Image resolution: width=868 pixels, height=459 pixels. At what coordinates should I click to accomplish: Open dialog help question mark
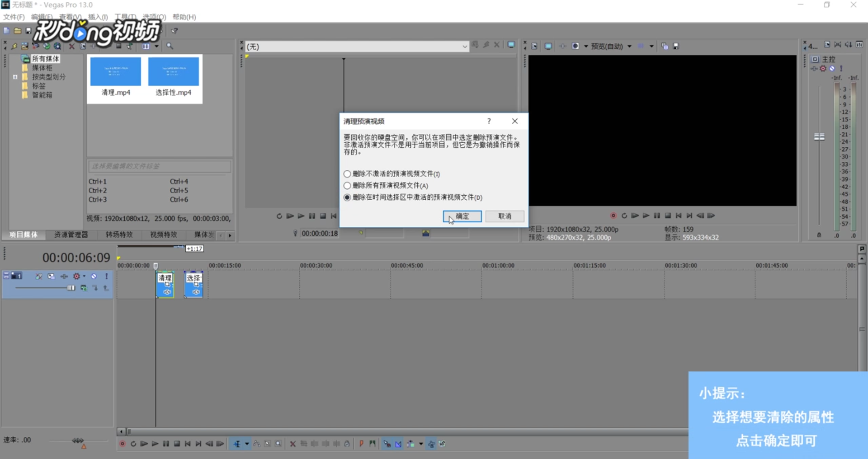[489, 121]
